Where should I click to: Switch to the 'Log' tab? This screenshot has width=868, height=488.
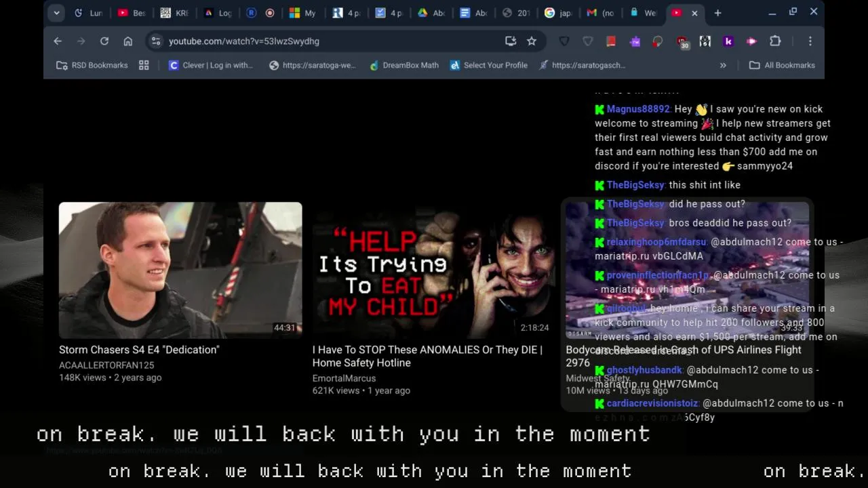click(x=218, y=13)
